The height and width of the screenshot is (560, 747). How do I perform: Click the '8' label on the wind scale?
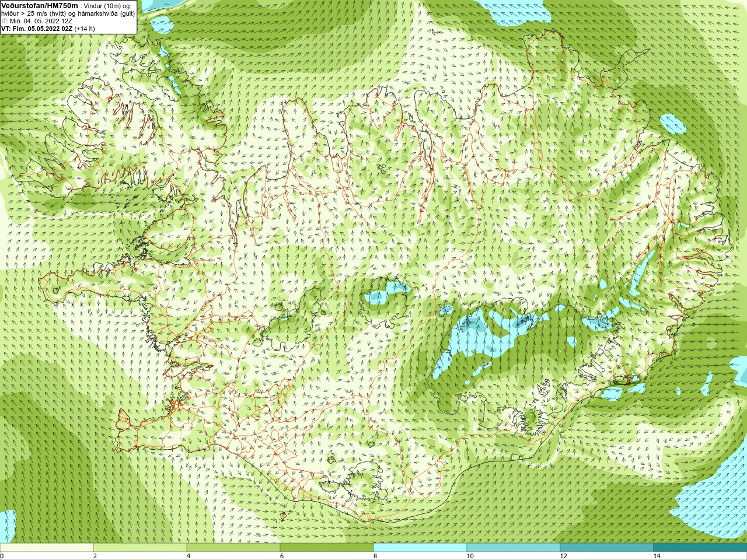[375, 556]
